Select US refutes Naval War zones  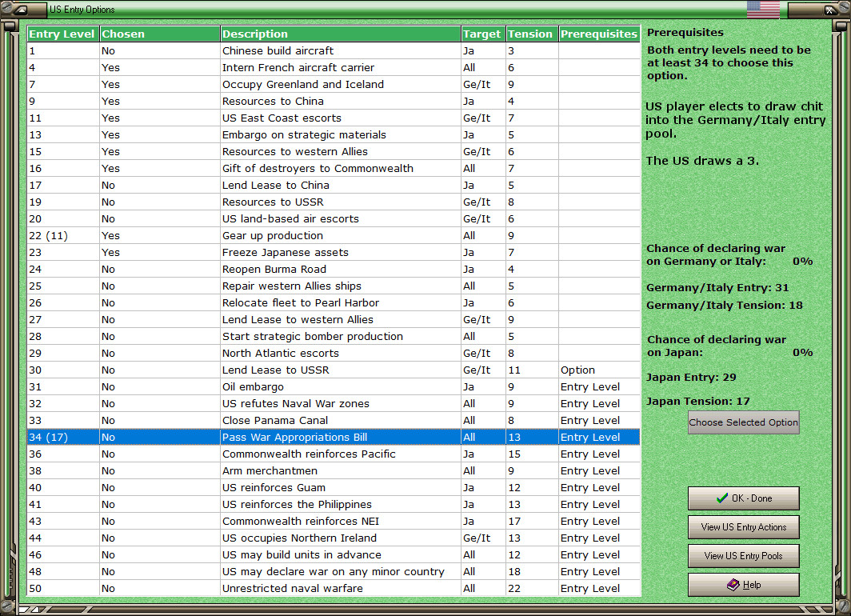click(x=334, y=404)
